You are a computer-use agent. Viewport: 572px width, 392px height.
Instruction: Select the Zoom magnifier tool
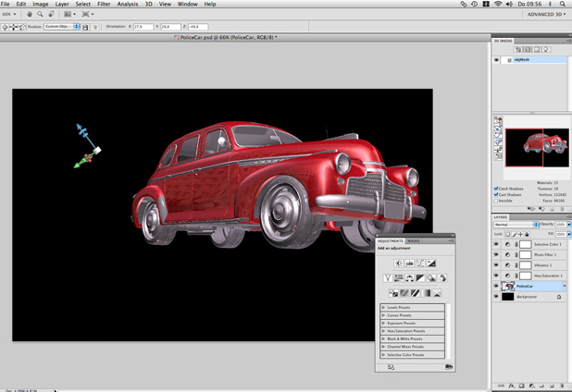(40, 15)
